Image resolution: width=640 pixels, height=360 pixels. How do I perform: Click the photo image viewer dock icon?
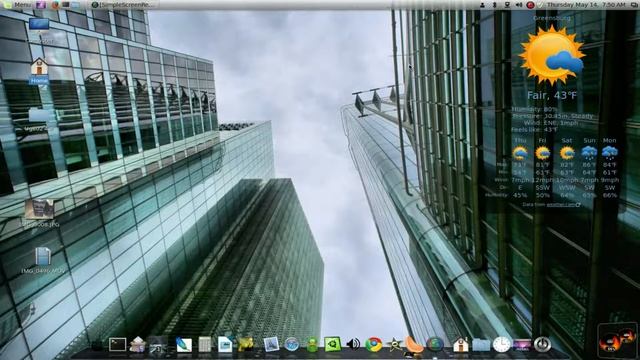click(271, 344)
